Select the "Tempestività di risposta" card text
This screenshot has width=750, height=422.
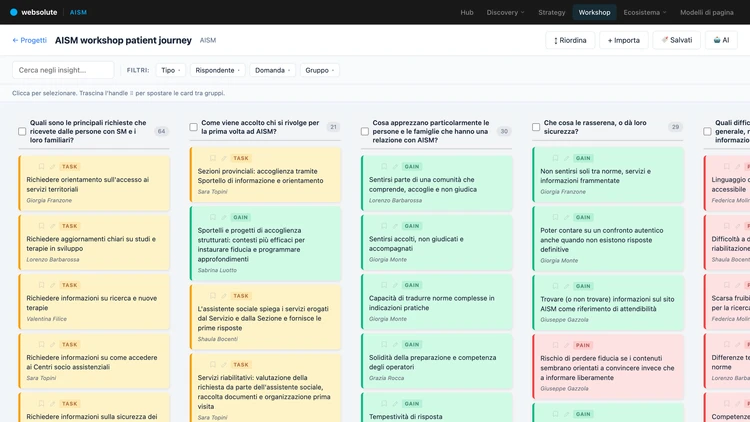click(406, 417)
